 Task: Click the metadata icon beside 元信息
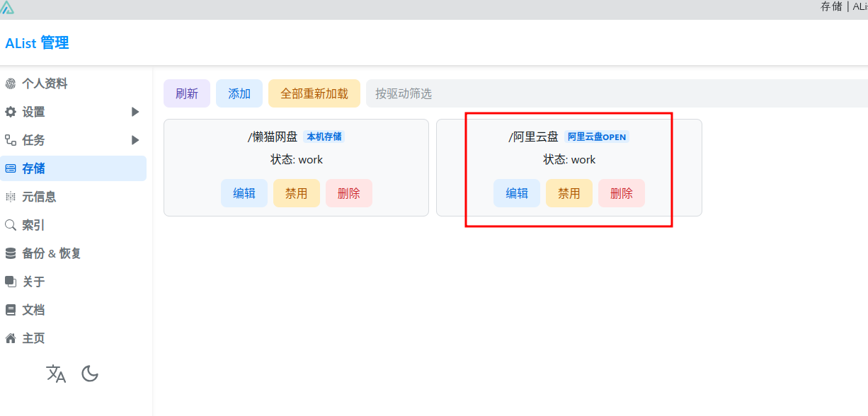11,197
